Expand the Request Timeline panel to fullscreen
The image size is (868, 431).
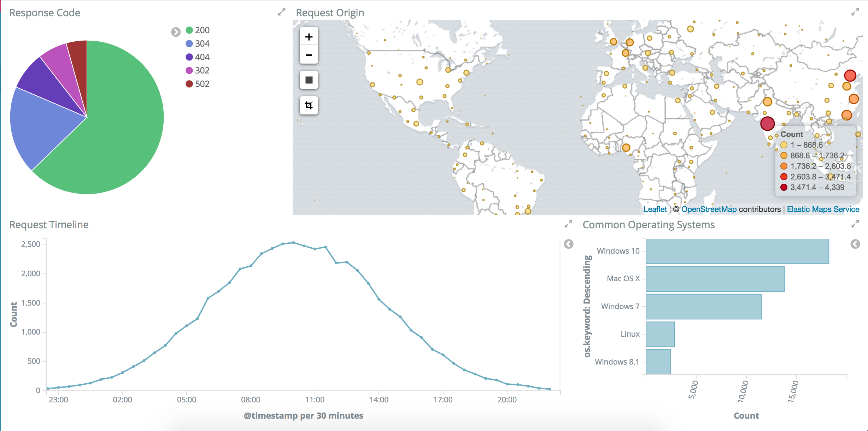pyautogui.click(x=568, y=224)
